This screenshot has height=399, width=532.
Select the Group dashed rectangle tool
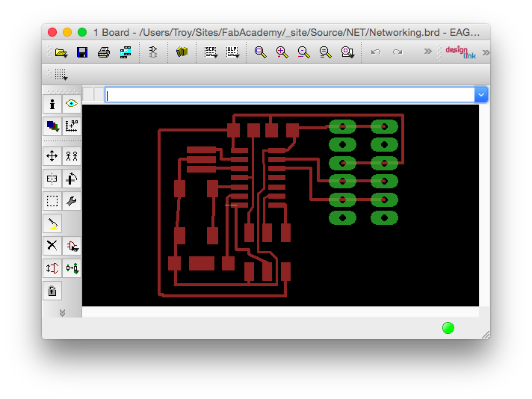pyautogui.click(x=52, y=201)
